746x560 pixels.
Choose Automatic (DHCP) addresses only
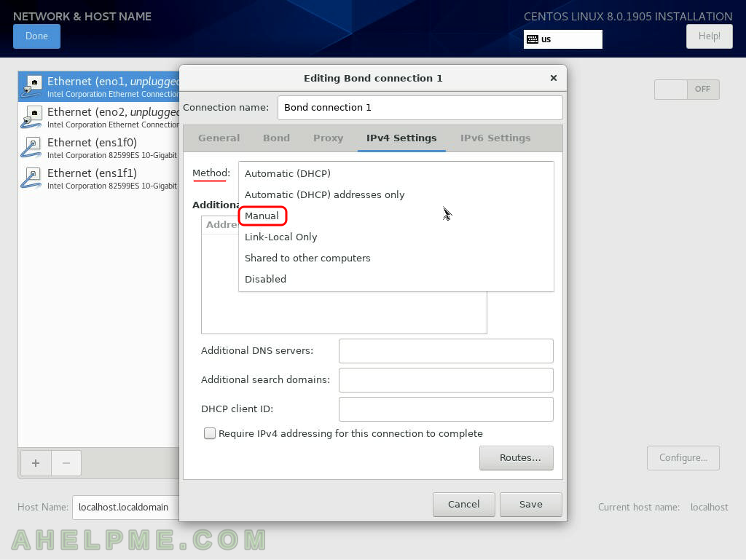coord(396,194)
